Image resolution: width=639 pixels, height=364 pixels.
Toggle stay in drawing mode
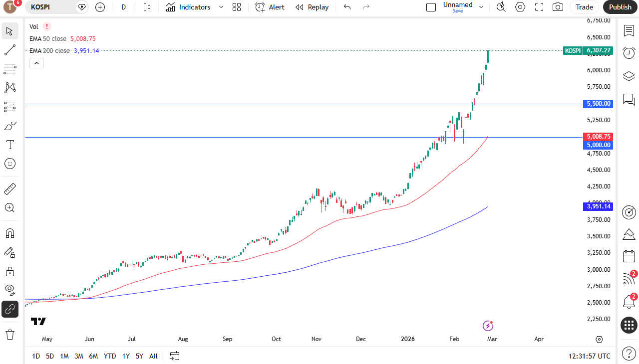[10, 252]
